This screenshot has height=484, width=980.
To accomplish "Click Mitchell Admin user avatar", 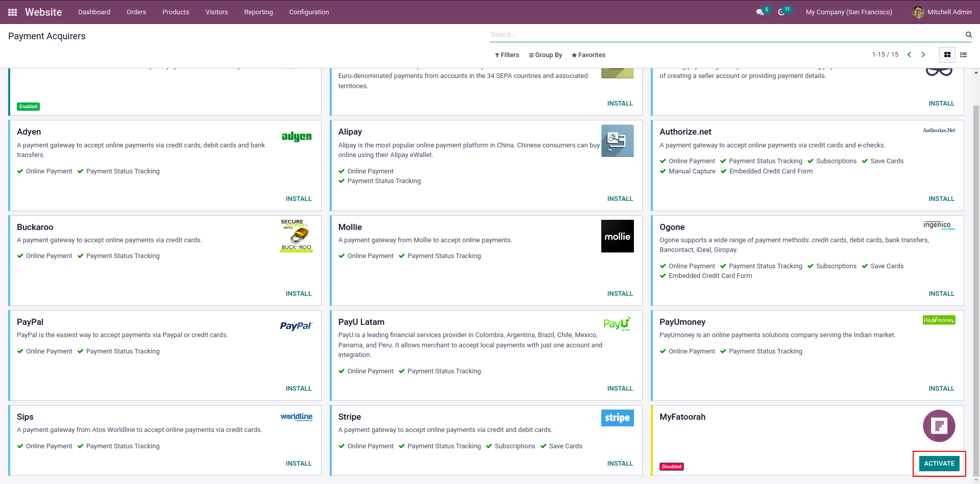I will pos(918,12).
